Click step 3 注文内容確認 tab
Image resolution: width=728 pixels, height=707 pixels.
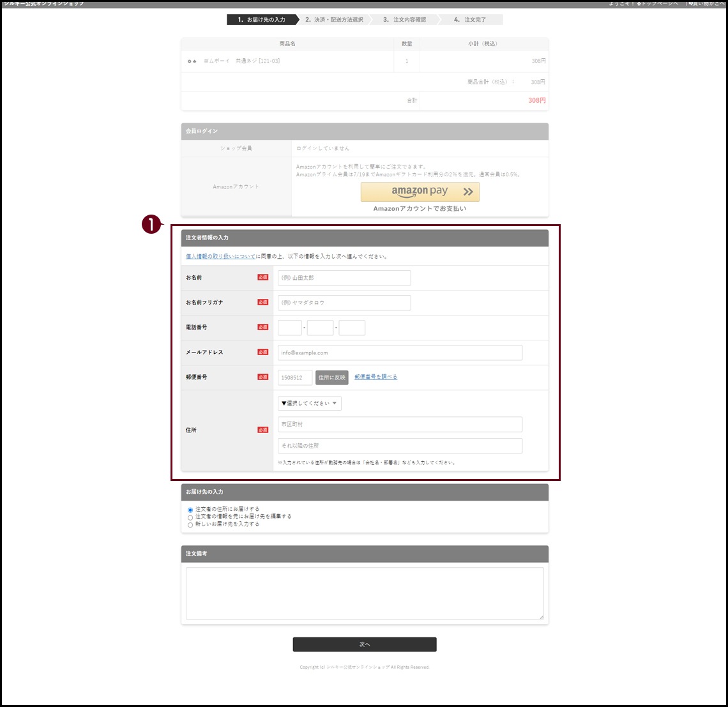coord(404,20)
